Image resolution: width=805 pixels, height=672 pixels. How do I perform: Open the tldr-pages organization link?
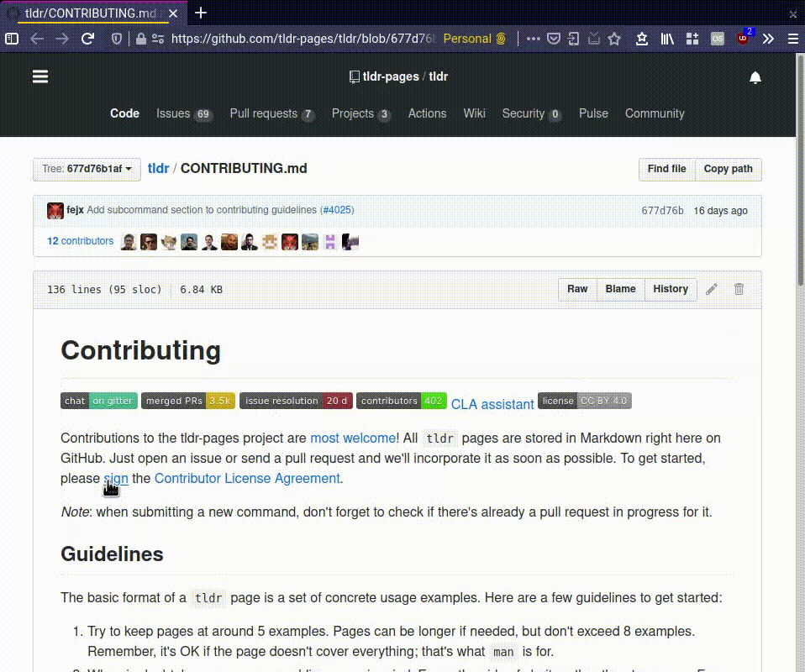(x=391, y=76)
